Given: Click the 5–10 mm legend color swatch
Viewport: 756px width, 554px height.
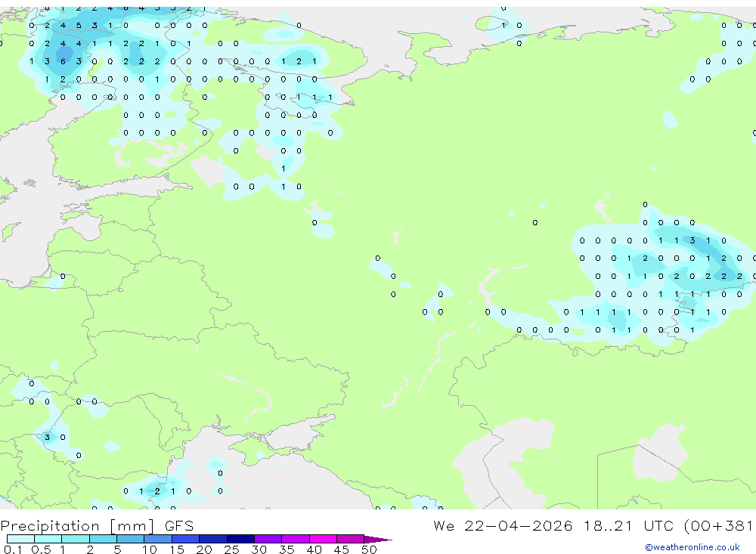Looking at the screenshot, I should click(x=131, y=539).
